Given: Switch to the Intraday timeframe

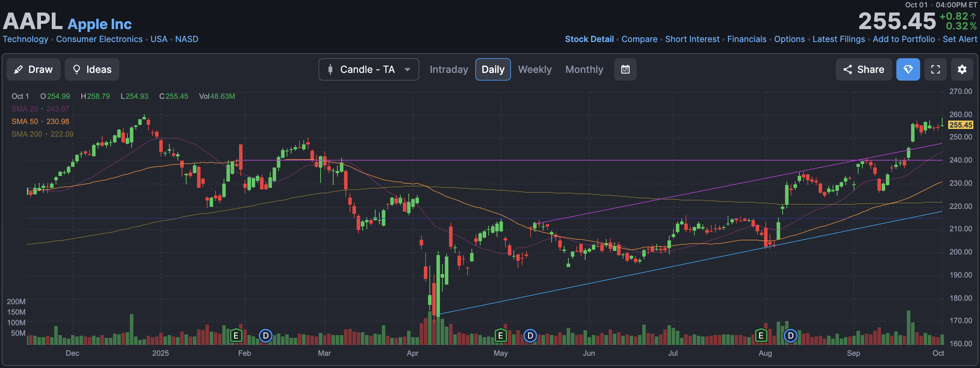Looking at the screenshot, I should coord(449,69).
